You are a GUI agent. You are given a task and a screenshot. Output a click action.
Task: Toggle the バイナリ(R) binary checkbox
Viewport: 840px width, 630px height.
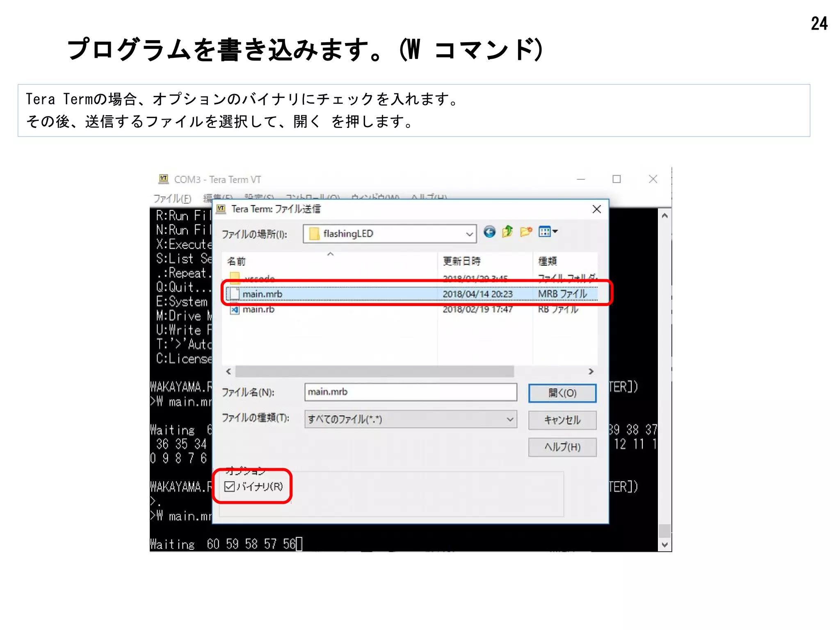[230, 486]
